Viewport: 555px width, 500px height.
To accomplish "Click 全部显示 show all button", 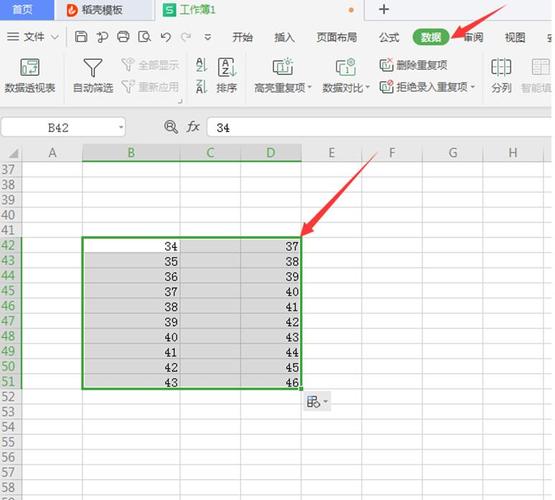I will click(150, 65).
